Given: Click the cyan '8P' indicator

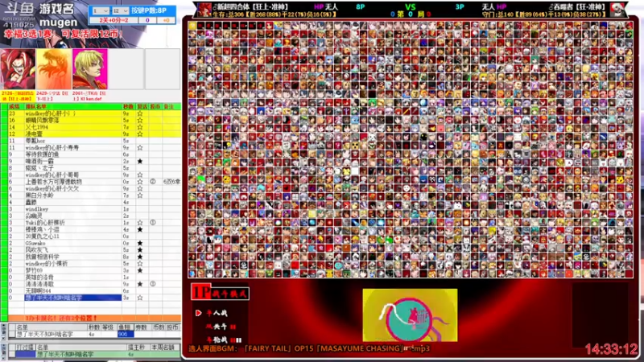Looking at the screenshot, I should click(360, 7).
